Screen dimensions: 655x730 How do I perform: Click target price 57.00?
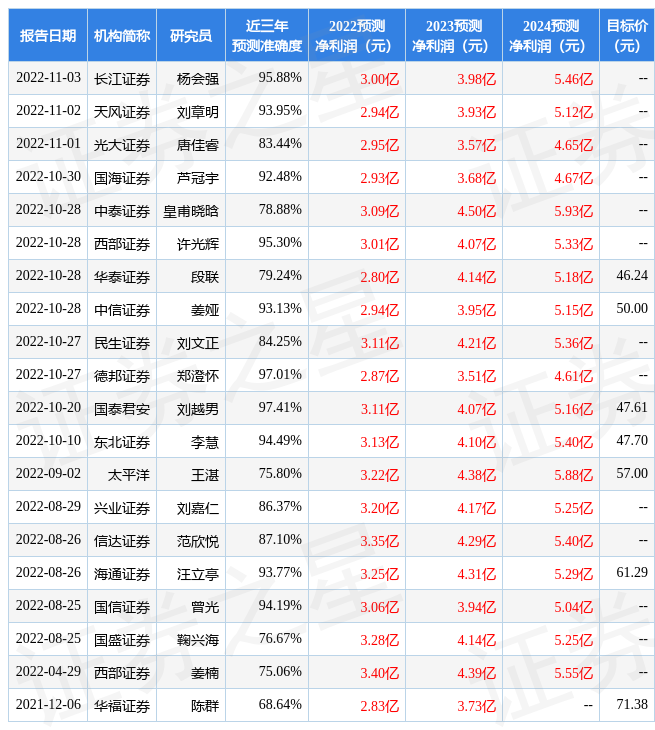point(632,473)
